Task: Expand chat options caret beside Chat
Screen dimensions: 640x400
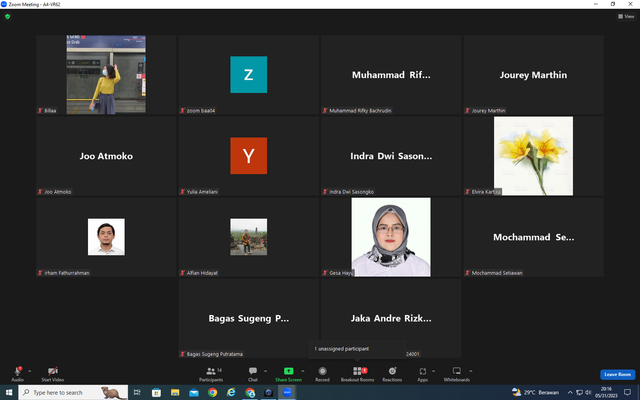Action: click(x=265, y=371)
